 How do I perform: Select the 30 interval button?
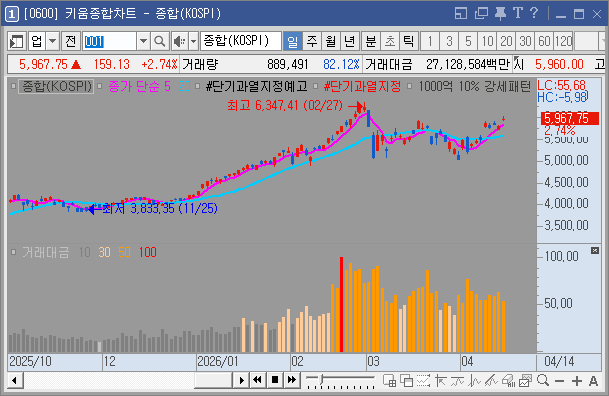point(525,41)
